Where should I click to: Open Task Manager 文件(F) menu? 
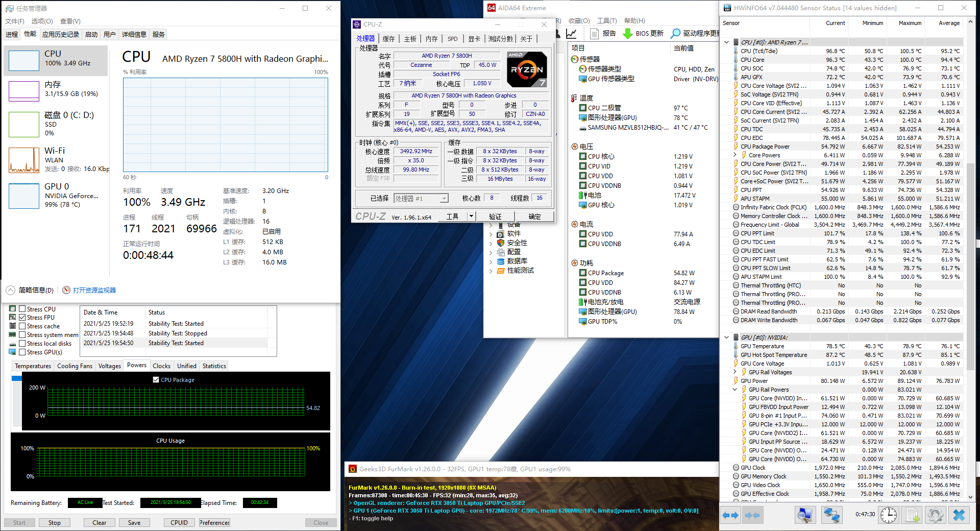coord(15,21)
